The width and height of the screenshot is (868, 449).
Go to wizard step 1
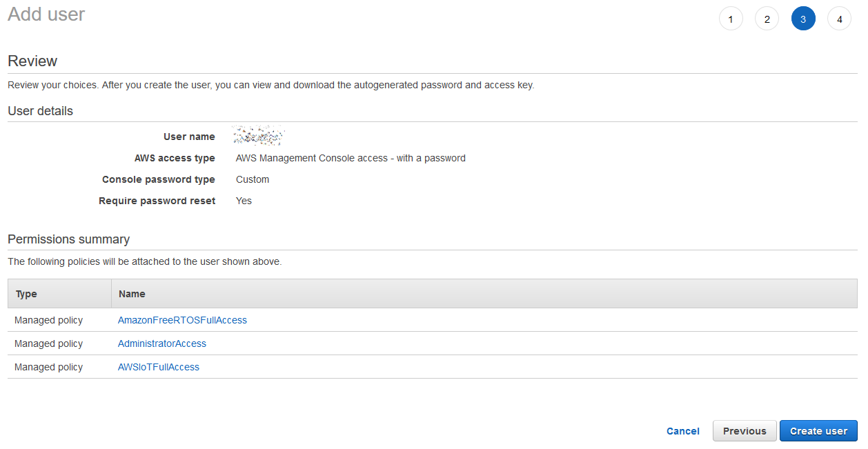[731, 19]
